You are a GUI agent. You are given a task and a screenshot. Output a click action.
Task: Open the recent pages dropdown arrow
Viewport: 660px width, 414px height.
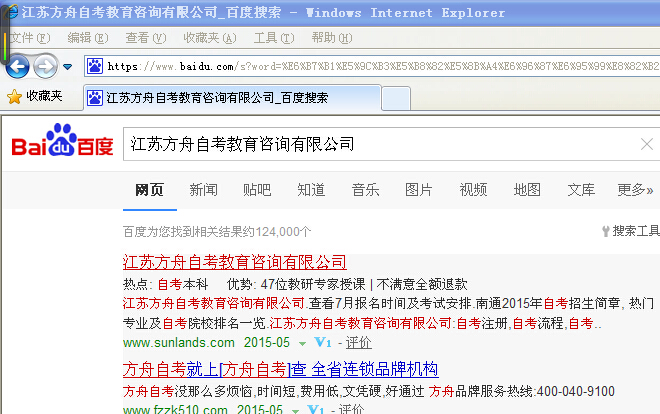[67, 66]
